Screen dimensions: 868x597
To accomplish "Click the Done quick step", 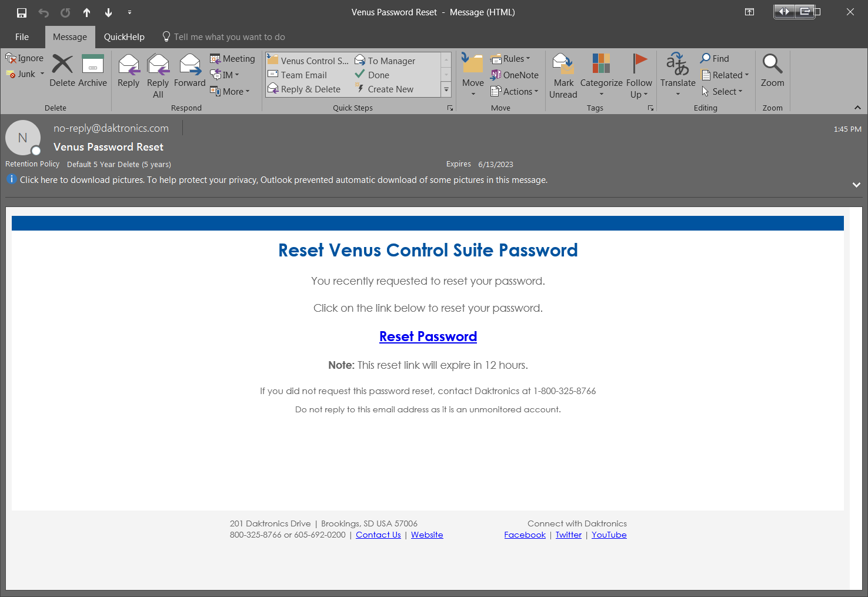I will coord(372,75).
